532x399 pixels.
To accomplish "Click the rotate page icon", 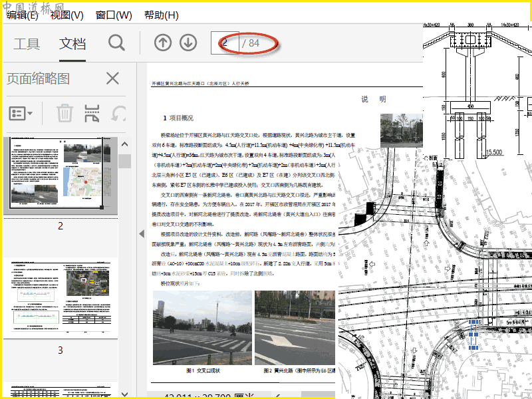I will coord(118,113).
